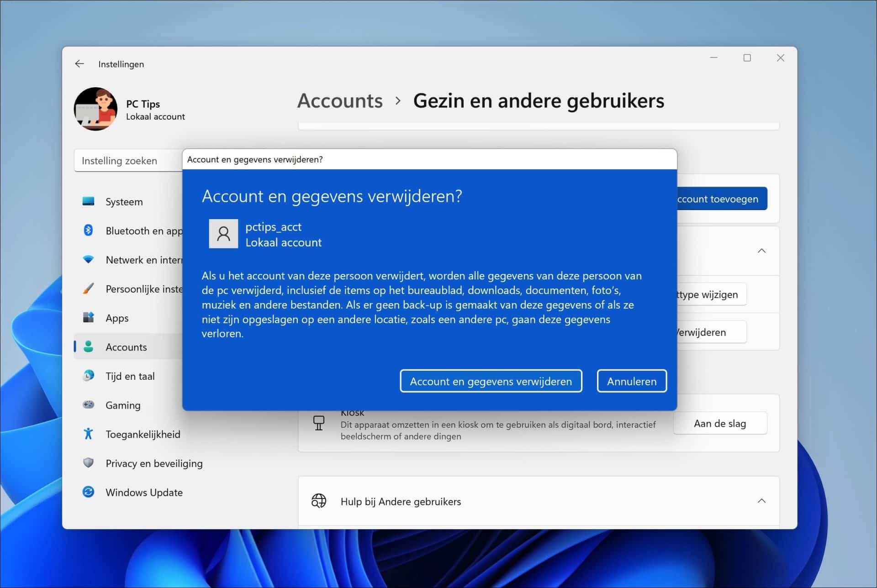This screenshot has height=588, width=877.
Task: Open the Windows Update icon
Action: click(90, 492)
